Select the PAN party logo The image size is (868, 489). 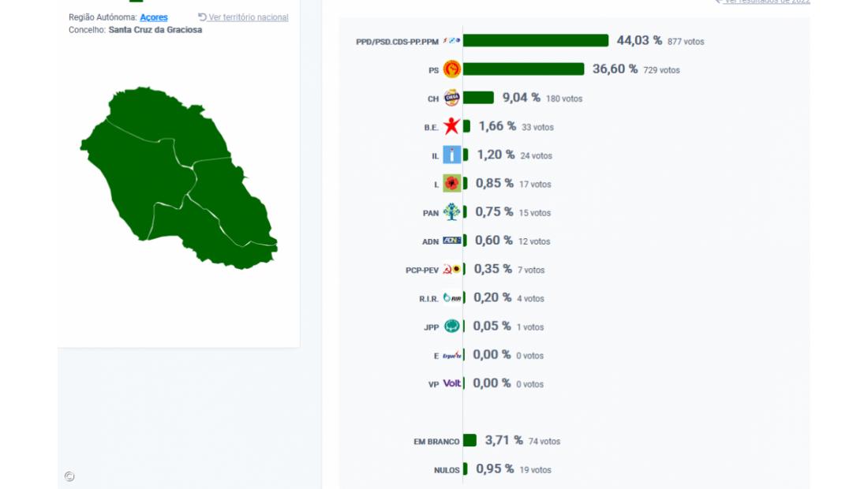[x=450, y=211]
